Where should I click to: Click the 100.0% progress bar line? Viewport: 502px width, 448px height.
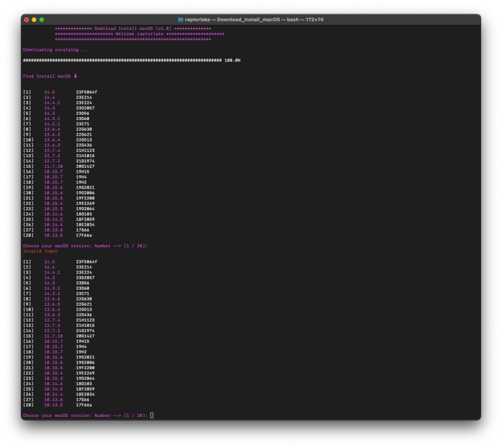click(131, 60)
